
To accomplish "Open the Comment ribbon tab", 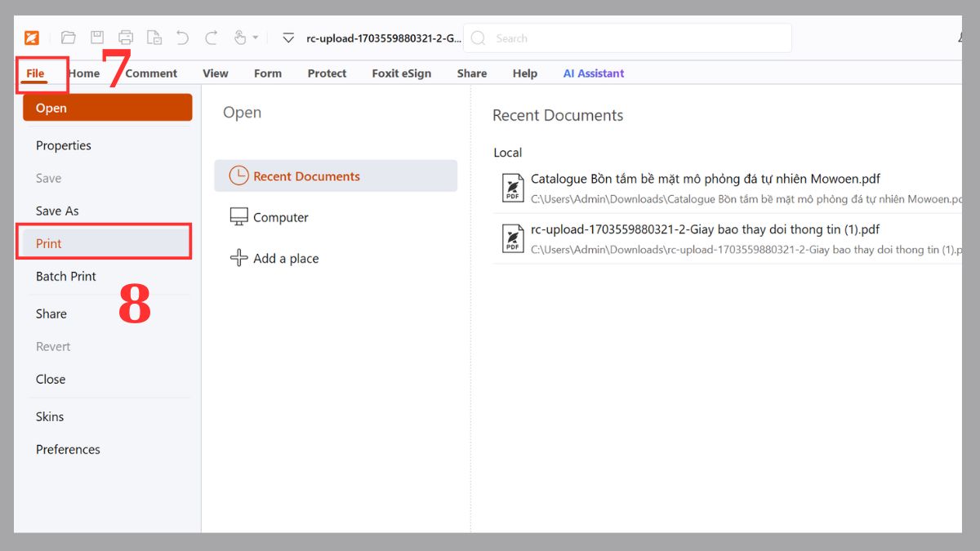I will point(151,73).
